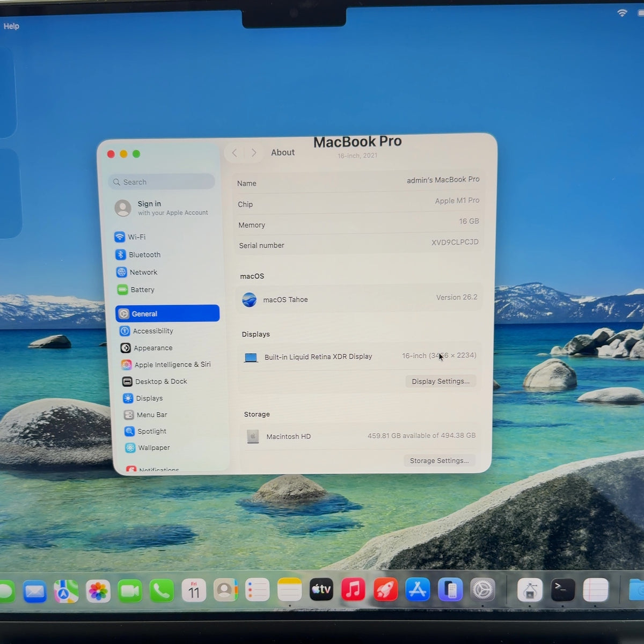The width and height of the screenshot is (644, 644).
Task: Click the "Version 26.2" text
Action: click(457, 297)
